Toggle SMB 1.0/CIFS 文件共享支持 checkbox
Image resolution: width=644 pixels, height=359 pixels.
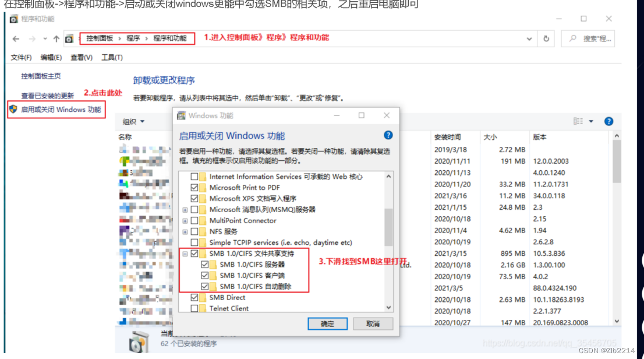[194, 254]
